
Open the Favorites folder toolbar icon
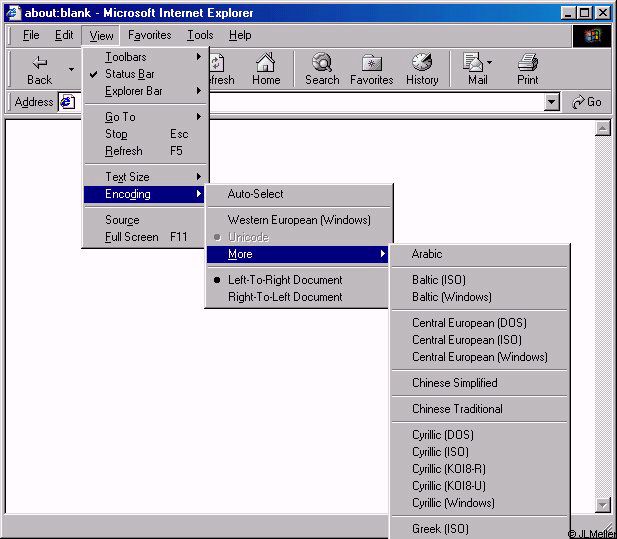[371, 63]
